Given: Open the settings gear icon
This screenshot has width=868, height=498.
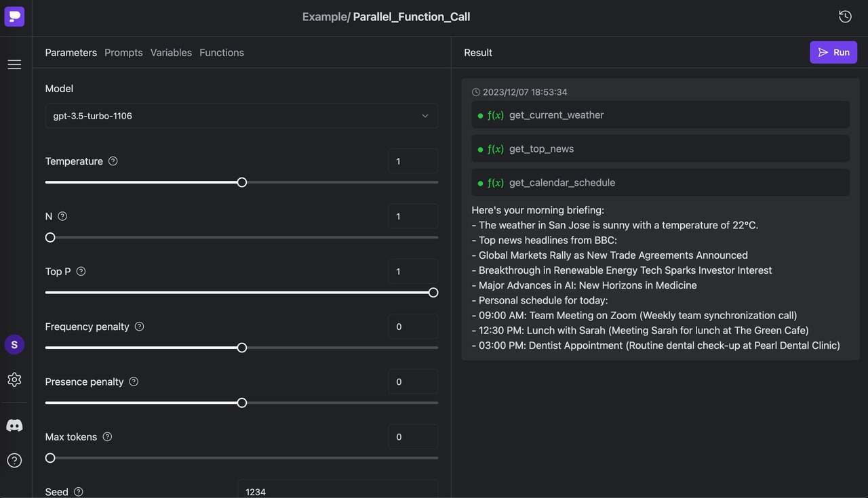Looking at the screenshot, I should tap(14, 379).
